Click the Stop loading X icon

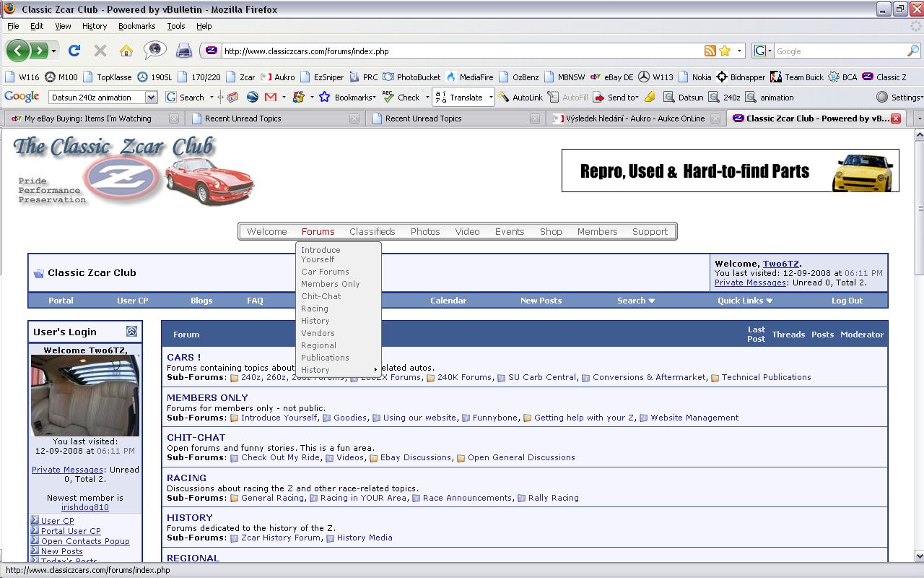[x=100, y=51]
